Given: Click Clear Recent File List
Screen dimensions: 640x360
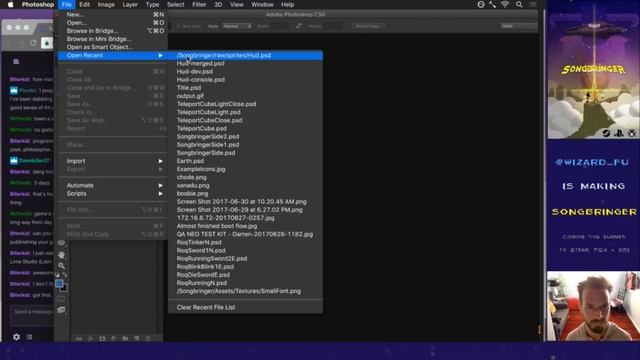Looking at the screenshot, I should pyautogui.click(x=245, y=307).
